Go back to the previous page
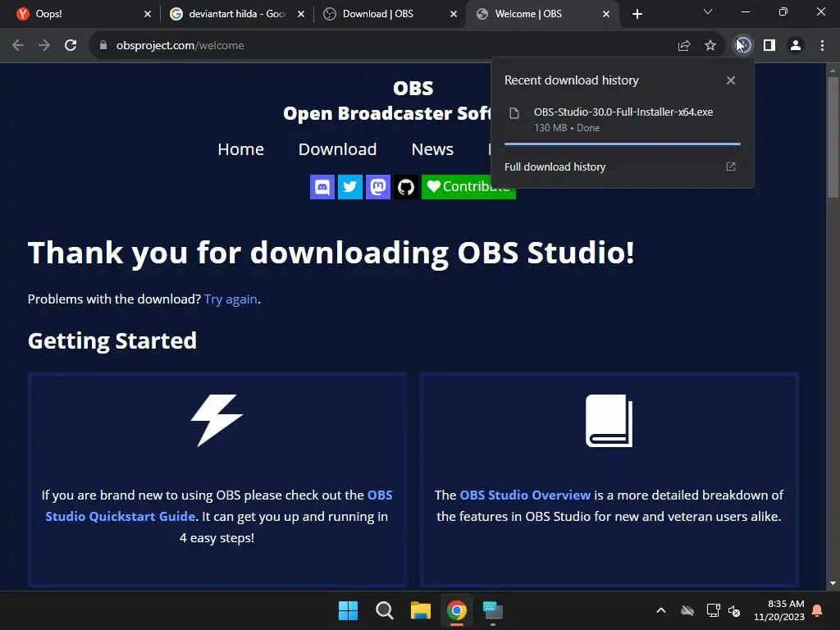 (x=18, y=46)
